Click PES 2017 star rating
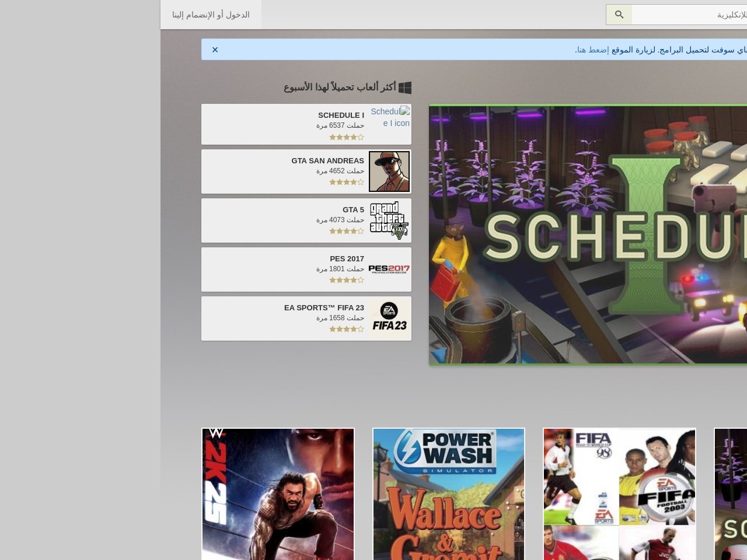The height and width of the screenshot is (560, 747). pos(347,280)
